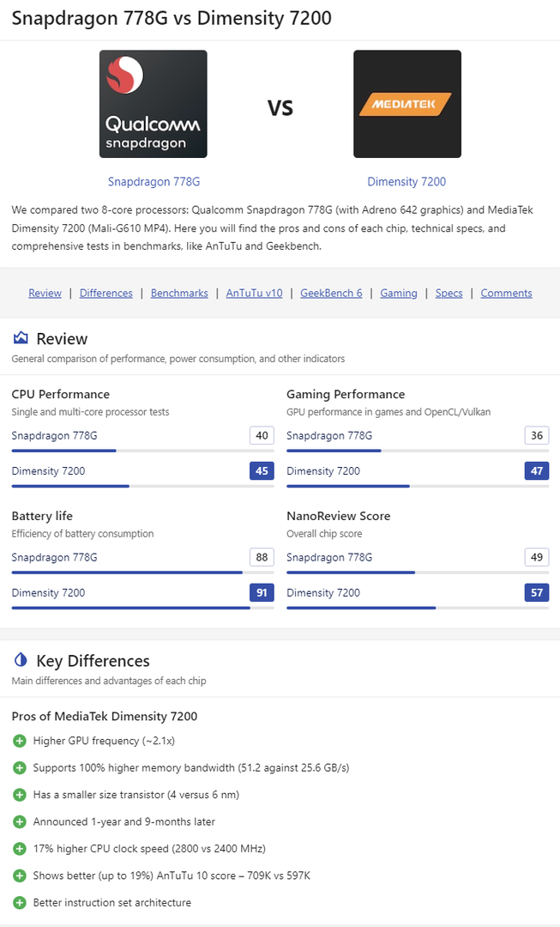
Task: Jump to the Comments section link
Action: point(506,294)
